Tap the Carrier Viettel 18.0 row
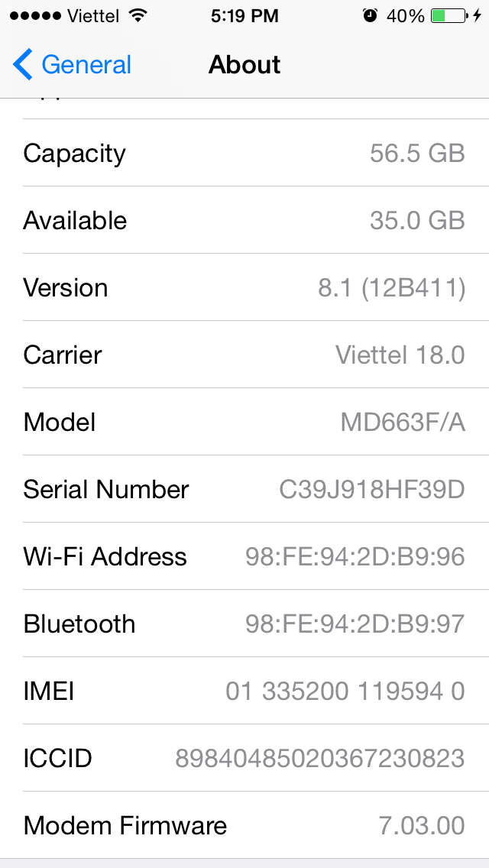The height and width of the screenshot is (868, 489). [244, 355]
